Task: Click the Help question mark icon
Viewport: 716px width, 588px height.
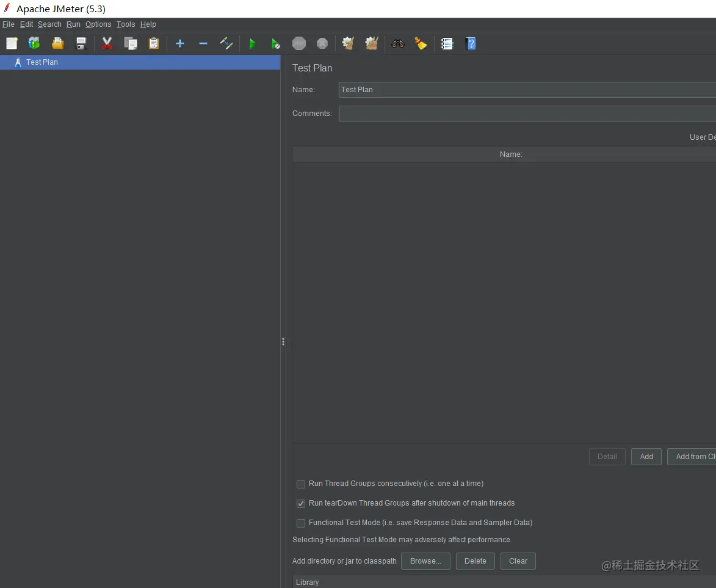Action: (471, 43)
